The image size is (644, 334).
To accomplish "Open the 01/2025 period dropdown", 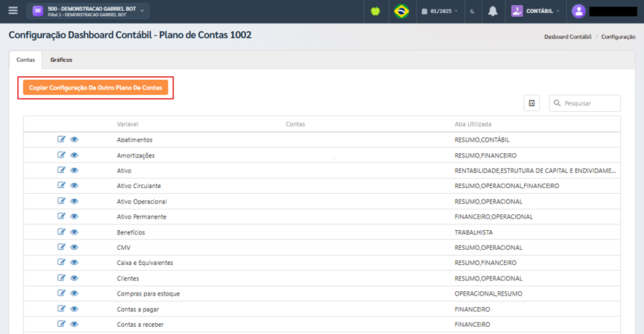I will click(440, 11).
